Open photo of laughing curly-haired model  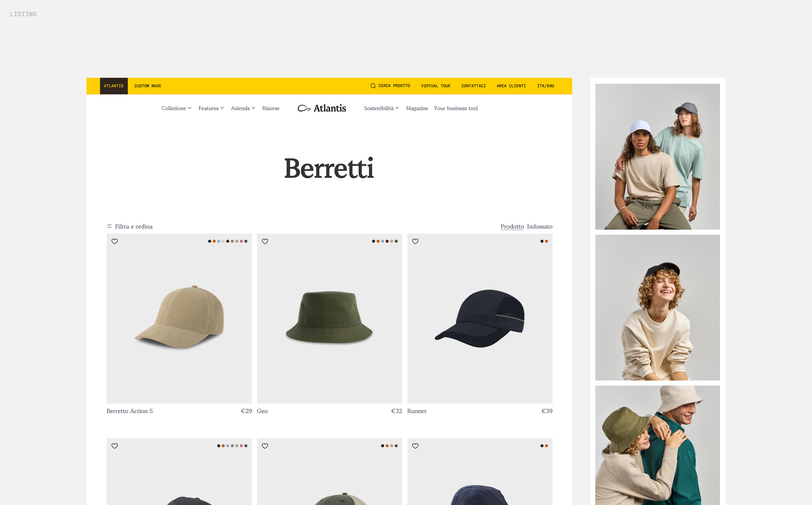[x=657, y=308]
